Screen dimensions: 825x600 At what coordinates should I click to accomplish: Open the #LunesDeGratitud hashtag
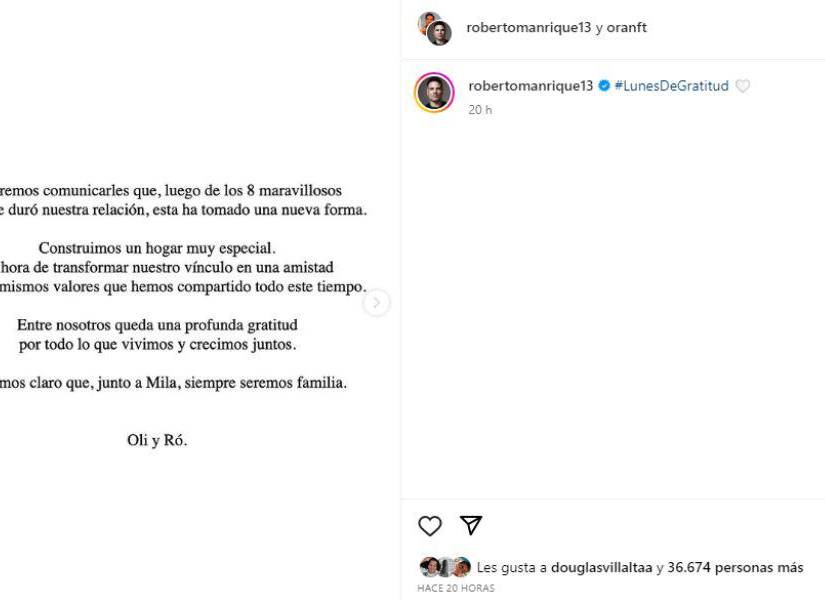(671, 86)
